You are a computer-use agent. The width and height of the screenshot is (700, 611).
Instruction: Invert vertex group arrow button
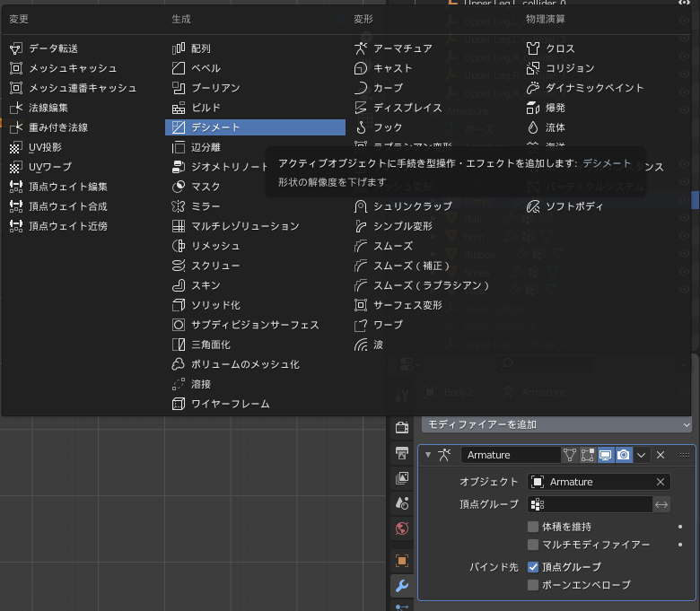661,504
